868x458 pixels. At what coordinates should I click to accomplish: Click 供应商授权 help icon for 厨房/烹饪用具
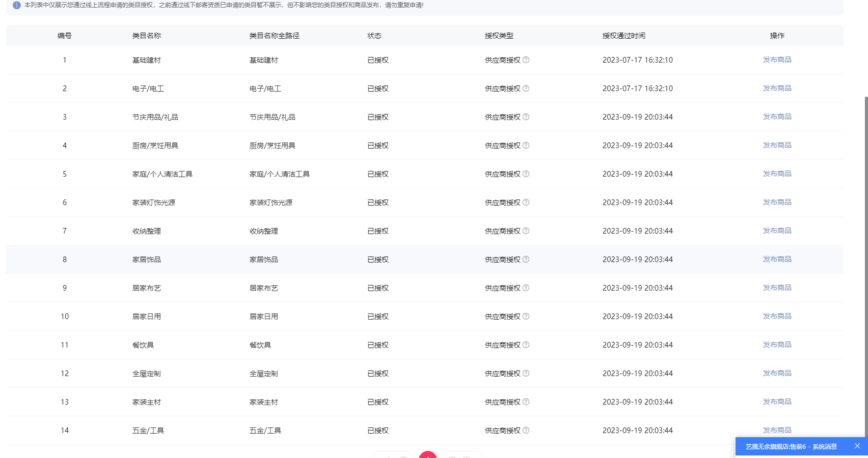(526, 146)
